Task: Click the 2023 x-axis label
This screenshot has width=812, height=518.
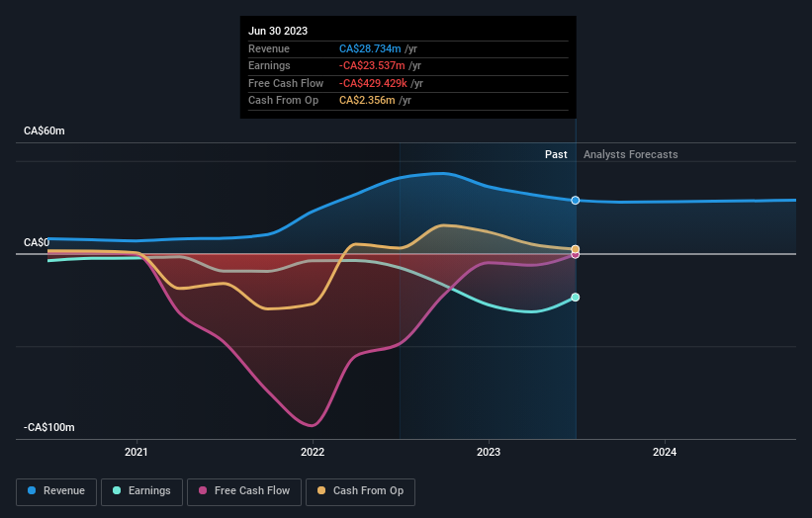Action: coord(489,452)
